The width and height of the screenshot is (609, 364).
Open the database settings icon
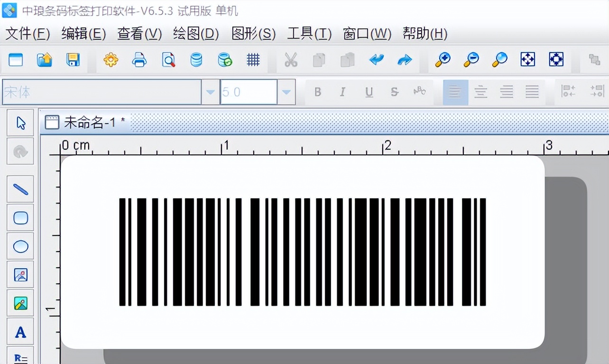196,60
